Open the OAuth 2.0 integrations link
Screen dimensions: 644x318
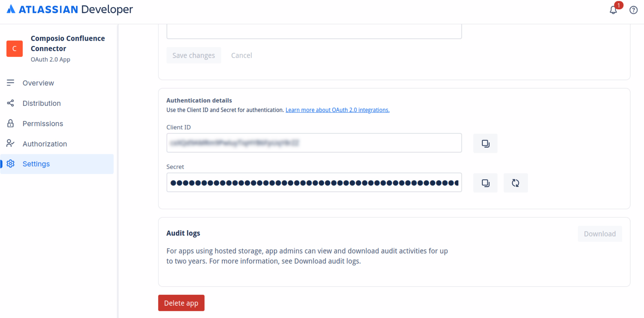(337, 110)
